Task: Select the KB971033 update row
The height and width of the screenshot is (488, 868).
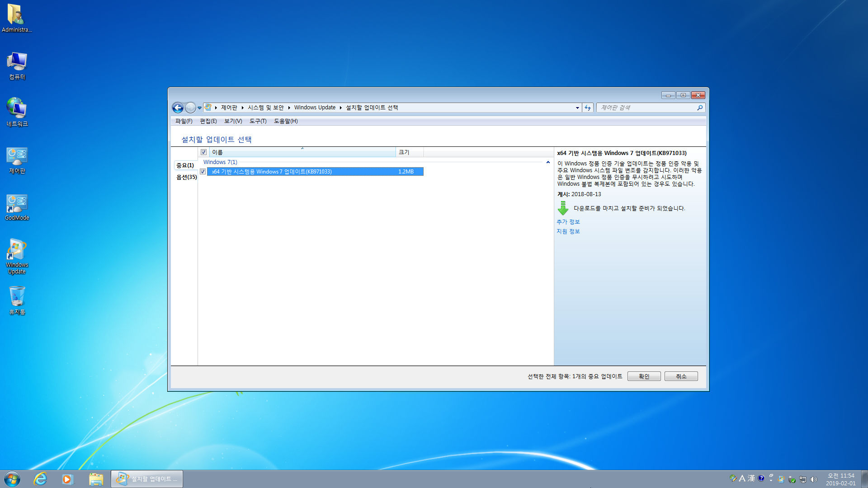Action: coord(315,172)
